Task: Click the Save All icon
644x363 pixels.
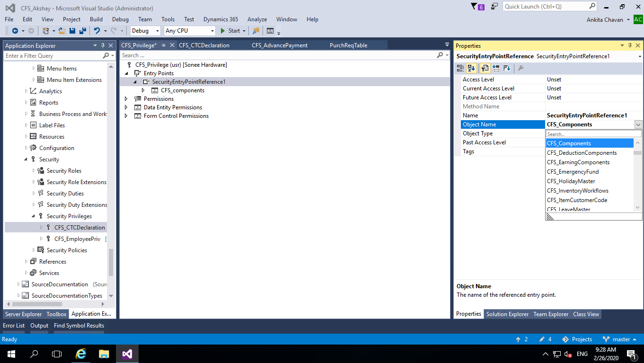Action: pyautogui.click(x=82, y=31)
